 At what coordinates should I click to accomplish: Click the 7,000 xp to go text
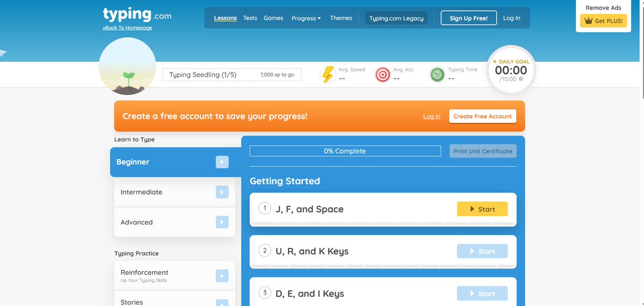coord(277,75)
